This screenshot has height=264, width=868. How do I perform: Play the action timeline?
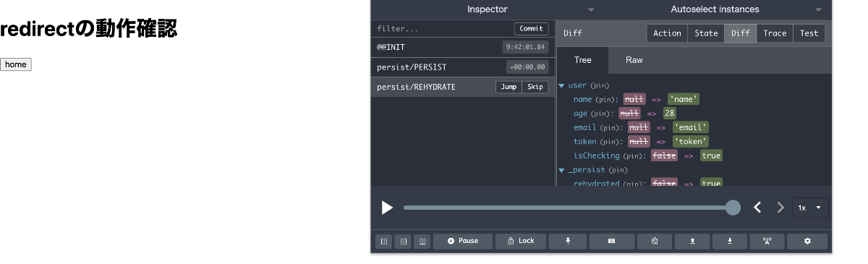387,208
